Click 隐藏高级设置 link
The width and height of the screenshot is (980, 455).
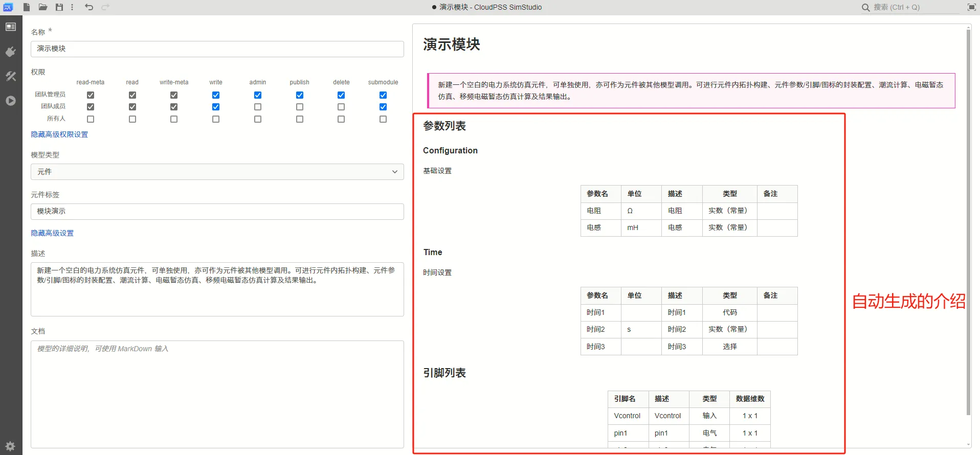tap(52, 233)
